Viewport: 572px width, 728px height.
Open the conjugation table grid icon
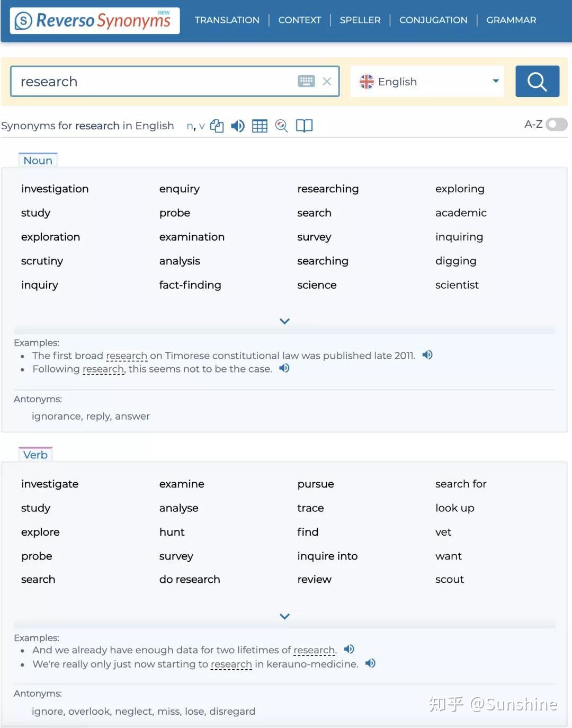(x=260, y=126)
